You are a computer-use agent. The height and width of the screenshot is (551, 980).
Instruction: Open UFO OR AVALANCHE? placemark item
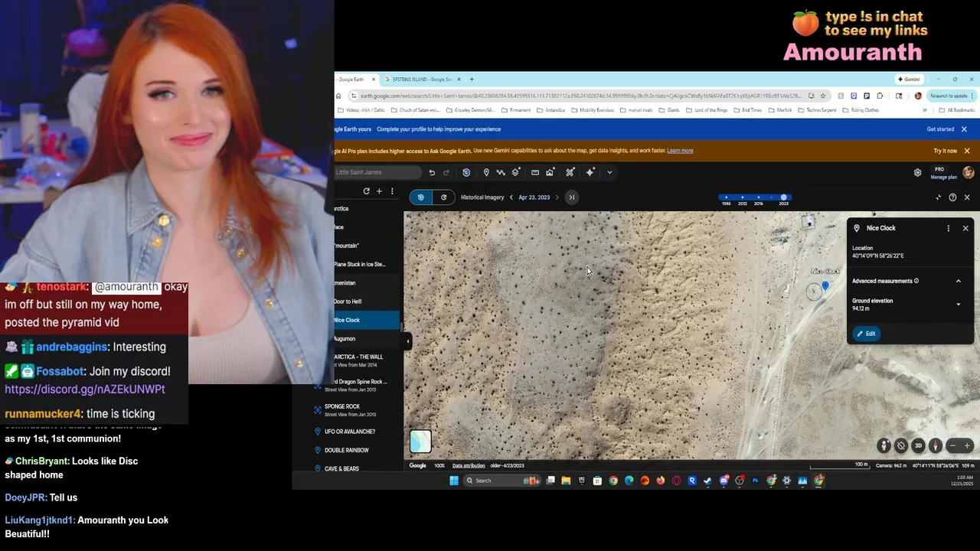pyautogui.click(x=355, y=432)
